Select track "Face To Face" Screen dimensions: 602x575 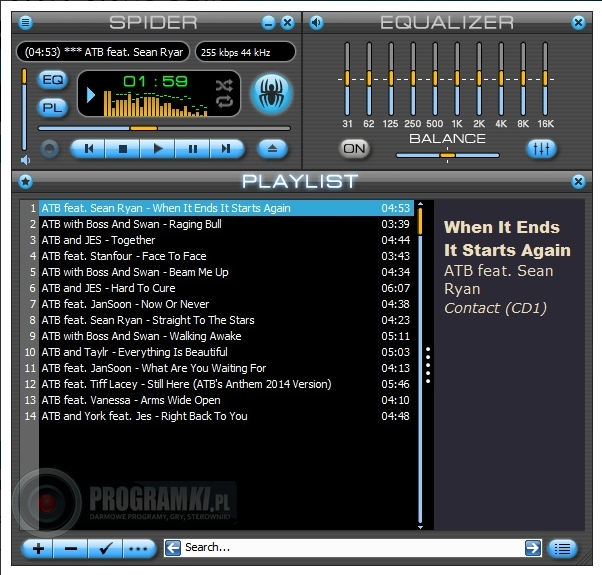click(x=226, y=256)
